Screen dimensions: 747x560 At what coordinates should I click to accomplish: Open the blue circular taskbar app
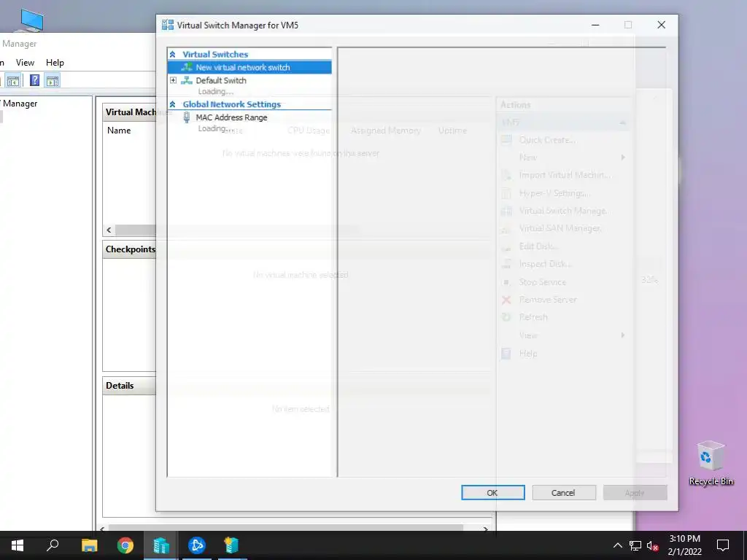point(197,545)
